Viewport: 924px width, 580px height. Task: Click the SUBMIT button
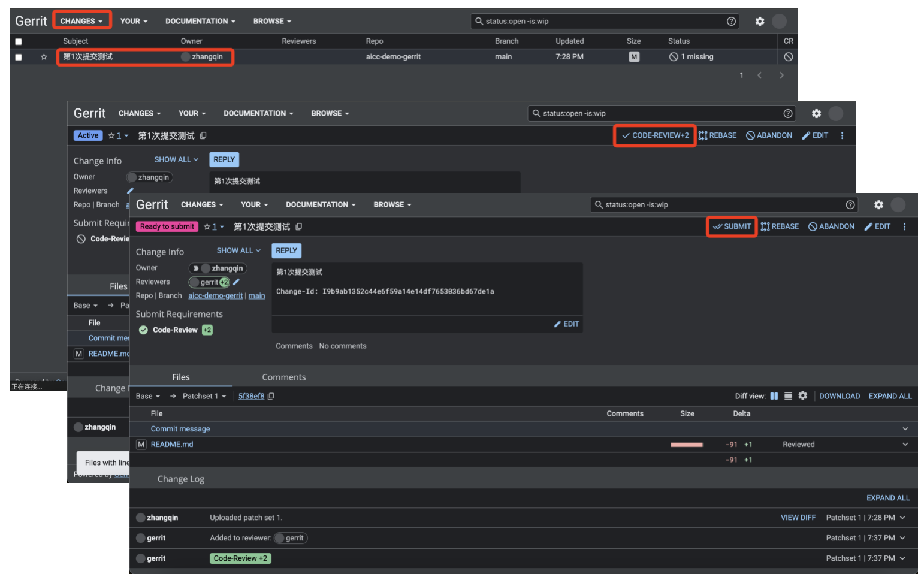[732, 226]
